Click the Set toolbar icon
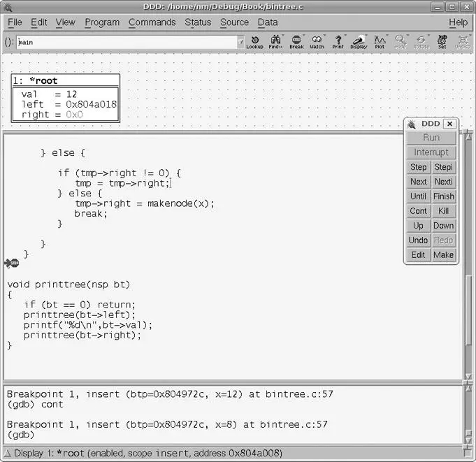The image size is (476, 462). tap(442, 42)
